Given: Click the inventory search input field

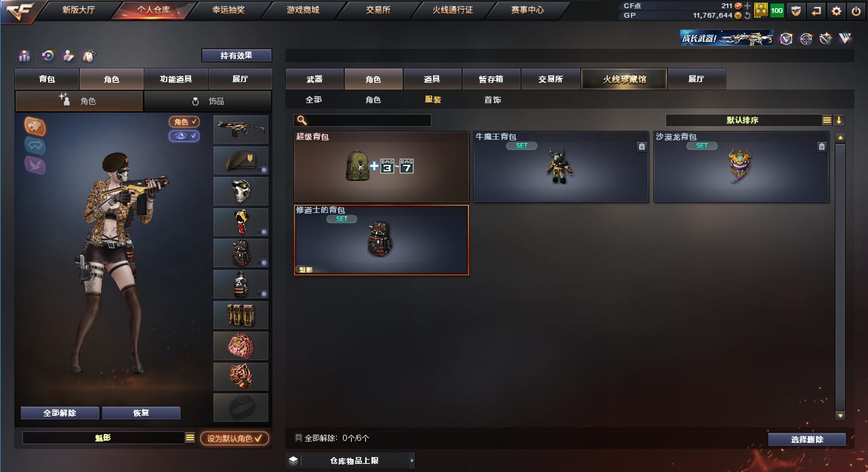Looking at the screenshot, I should tap(363, 120).
